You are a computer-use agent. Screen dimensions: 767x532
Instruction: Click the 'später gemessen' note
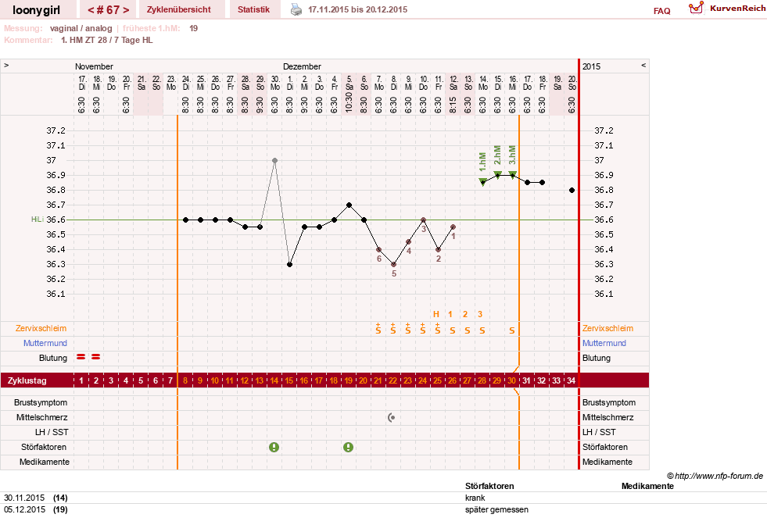pos(496,509)
